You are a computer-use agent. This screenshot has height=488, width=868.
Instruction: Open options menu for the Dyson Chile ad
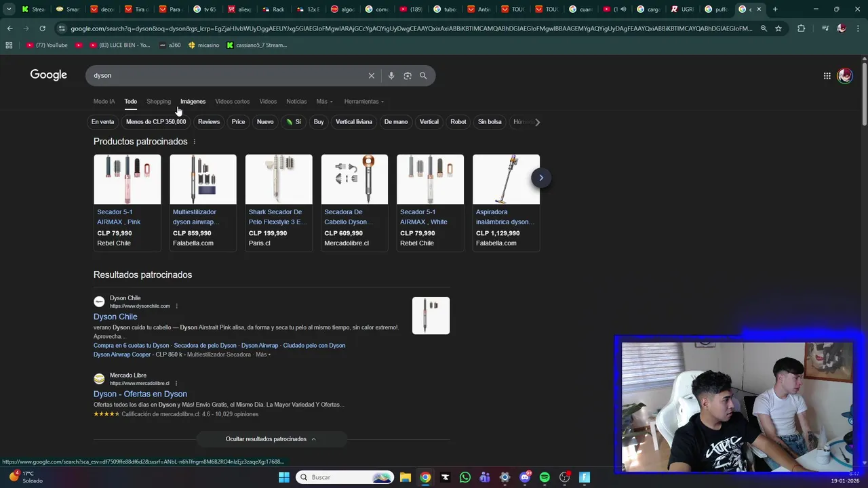(176, 306)
